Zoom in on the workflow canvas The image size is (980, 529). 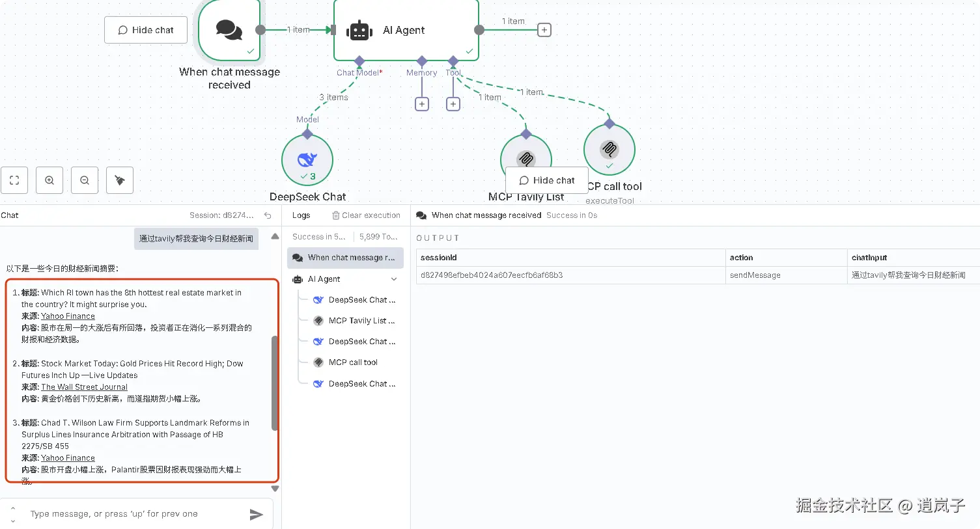49,180
